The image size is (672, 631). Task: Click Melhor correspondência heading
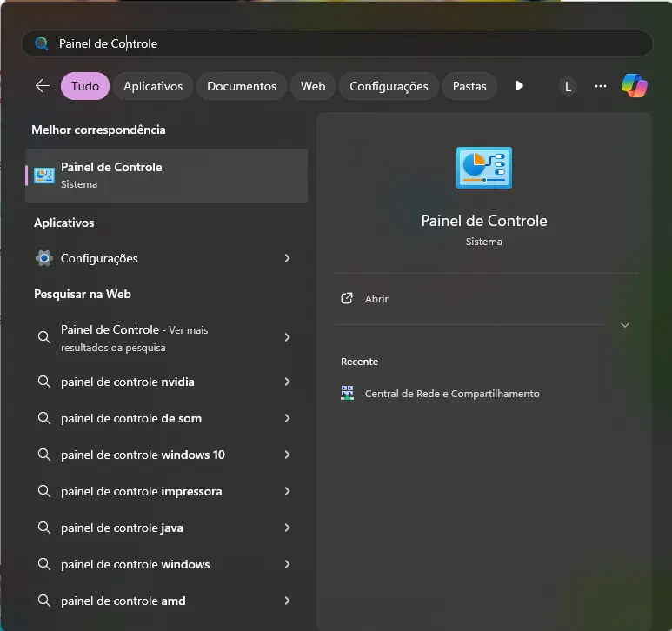(98, 130)
